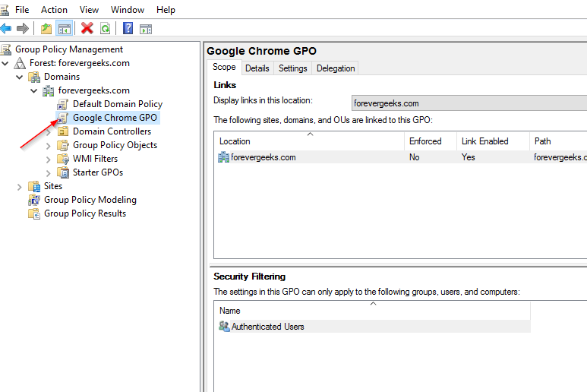Image resolution: width=587 pixels, height=392 pixels.
Task: Click the Link Enabled value Yes
Action: 468,157
